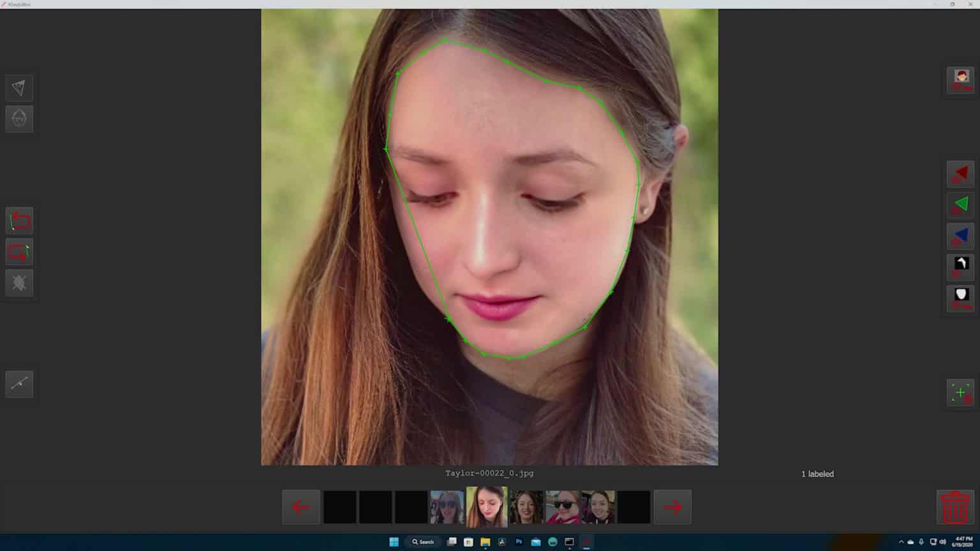Click the hair segmentation icon
This screenshot has width=980, height=551.
click(x=960, y=267)
